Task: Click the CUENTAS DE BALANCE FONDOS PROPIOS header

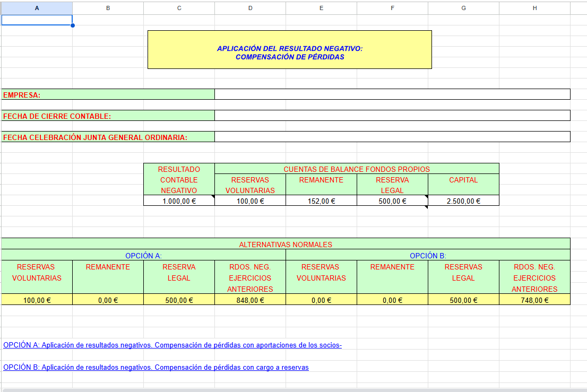Action: (x=357, y=169)
